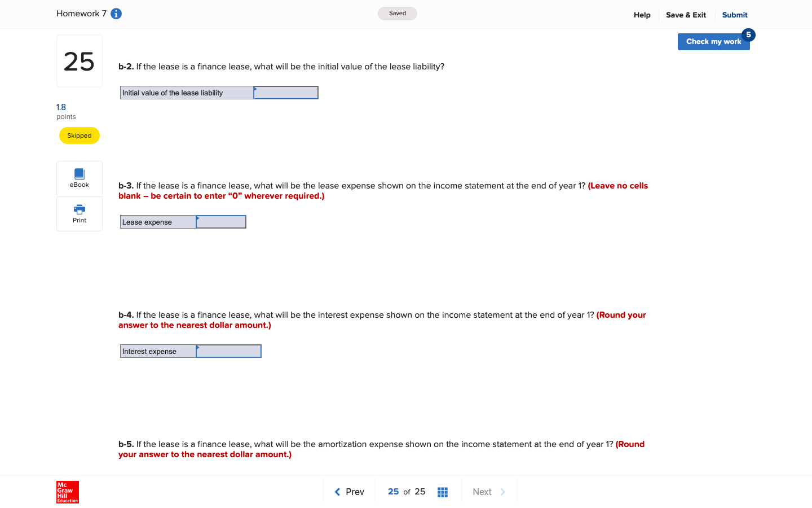Click the Prev arrow chevron
This screenshot has width=812, height=508.
[x=337, y=492]
